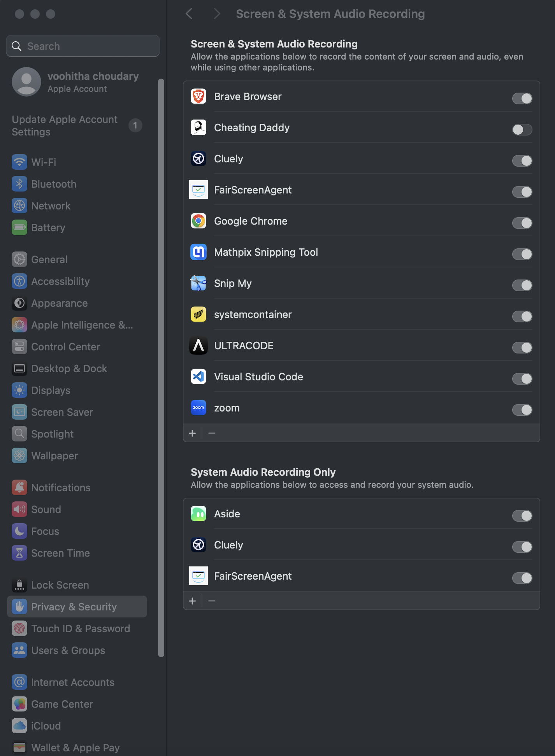The width and height of the screenshot is (555, 756).
Task: Select the Snip My row label
Action: (x=233, y=283)
